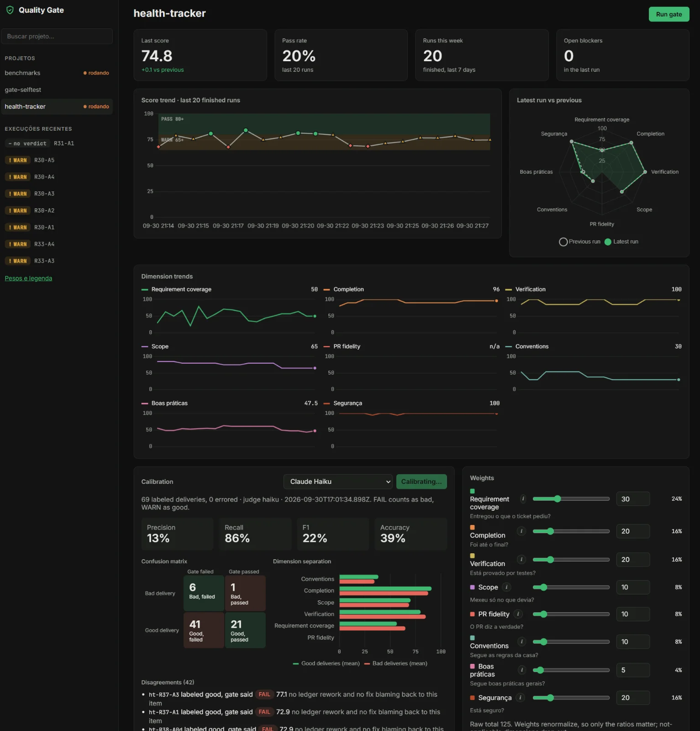Open the Verification weight info icon
Viewport: 700px width, 731px height.
pos(521,559)
